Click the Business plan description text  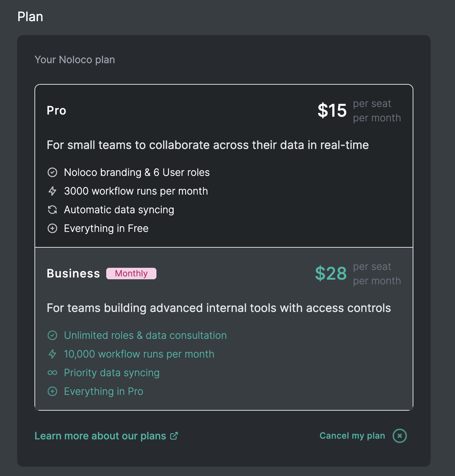coord(219,308)
